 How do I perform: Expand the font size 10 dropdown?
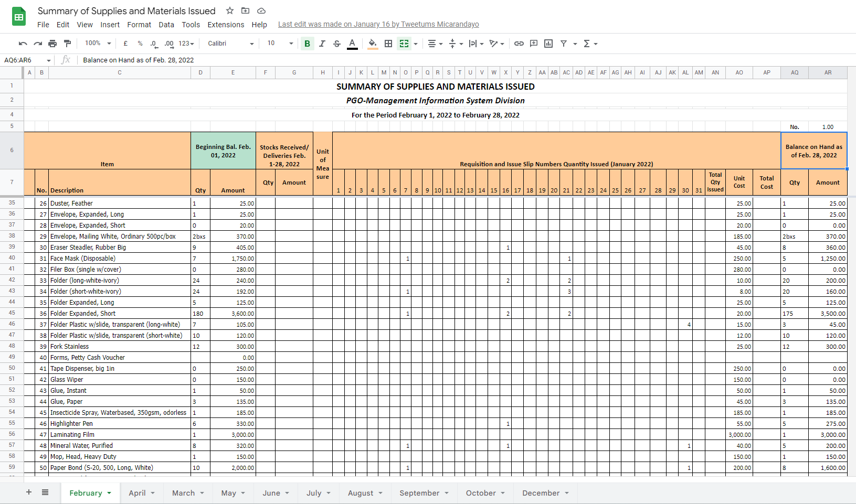click(x=280, y=44)
